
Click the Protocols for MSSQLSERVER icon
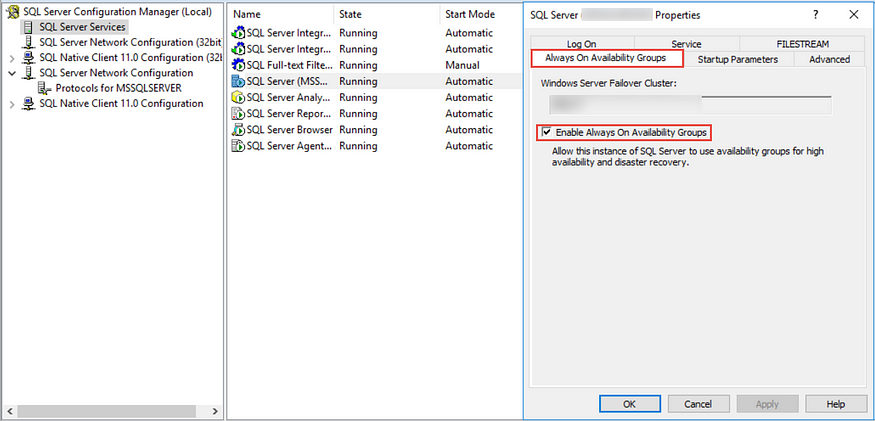pyautogui.click(x=45, y=88)
